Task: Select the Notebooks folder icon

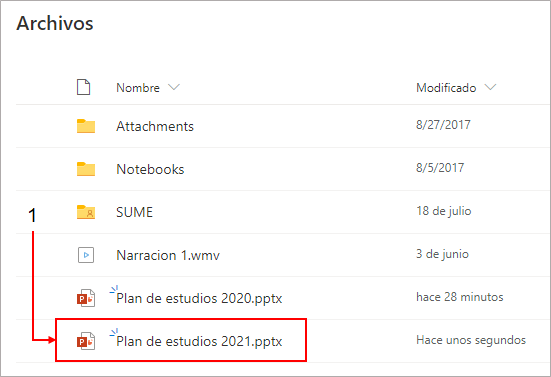Action: [86, 169]
